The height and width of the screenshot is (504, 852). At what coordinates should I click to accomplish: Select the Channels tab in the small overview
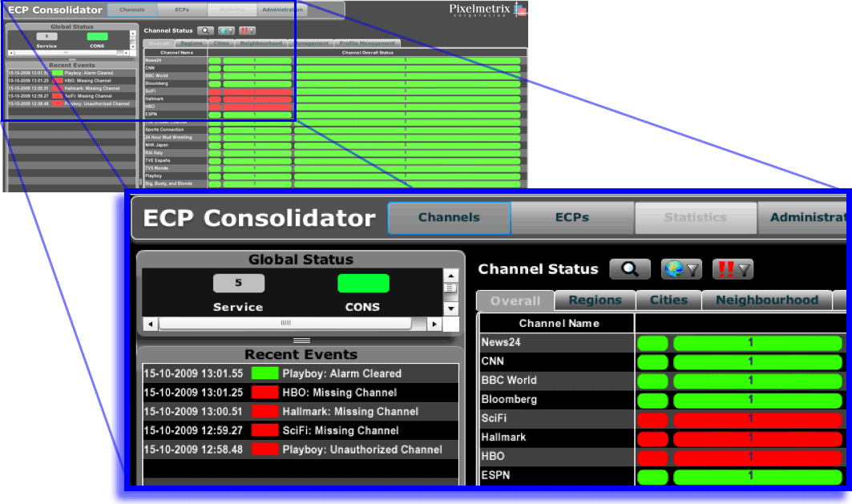click(132, 10)
